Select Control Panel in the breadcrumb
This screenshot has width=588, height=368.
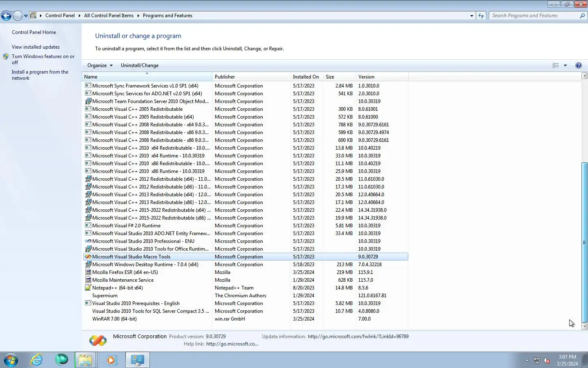pos(60,16)
